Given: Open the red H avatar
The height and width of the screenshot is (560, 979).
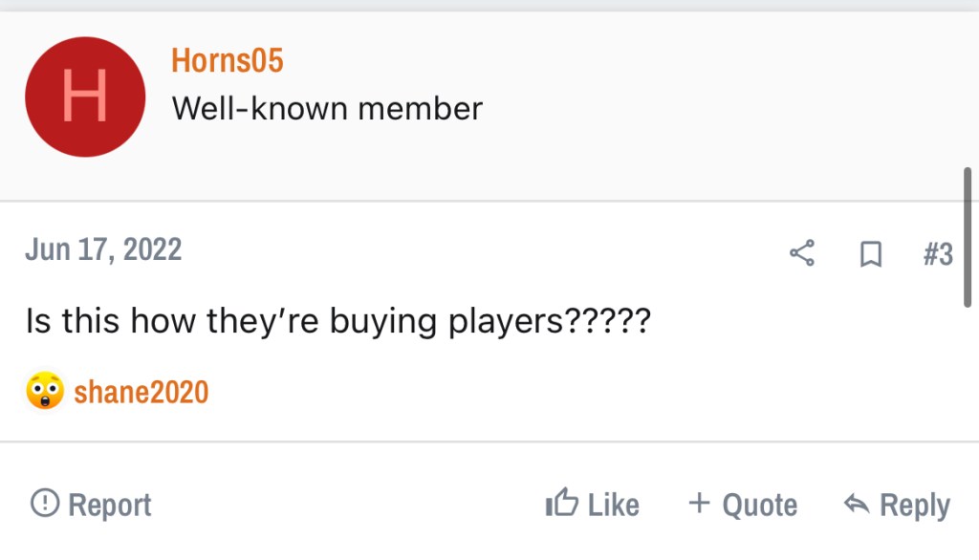Looking at the screenshot, I should point(85,97).
